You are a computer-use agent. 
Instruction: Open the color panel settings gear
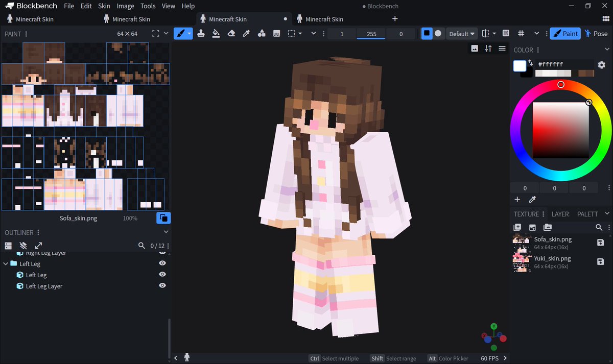601,65
